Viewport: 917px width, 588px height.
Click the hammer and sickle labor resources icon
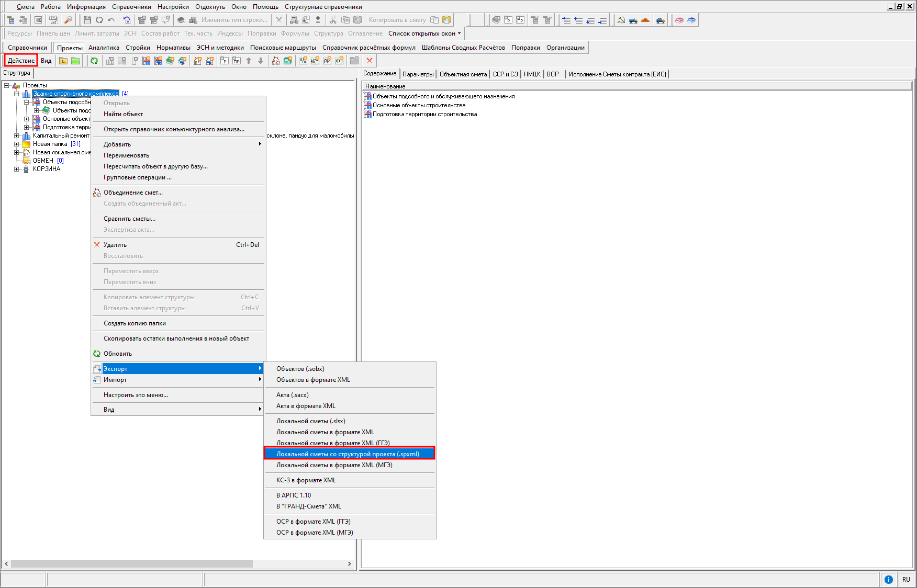(621, 20)
